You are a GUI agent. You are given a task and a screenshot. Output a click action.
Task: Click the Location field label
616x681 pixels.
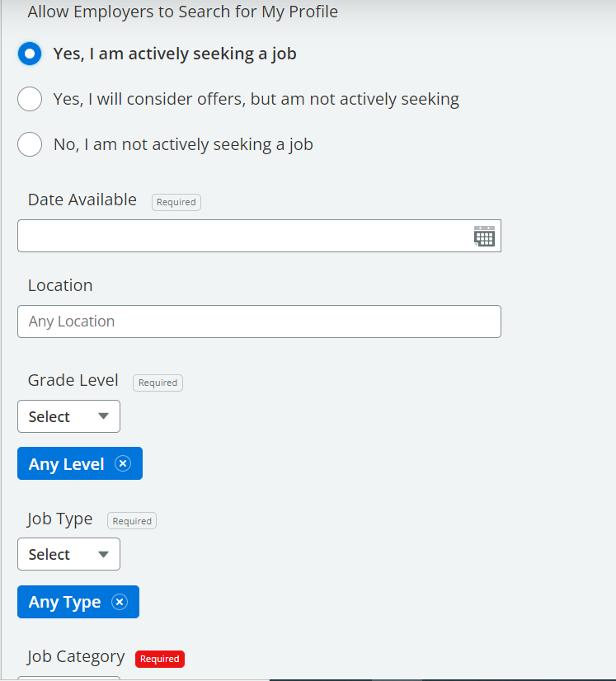pyautogui.click(x=60, y=285)
